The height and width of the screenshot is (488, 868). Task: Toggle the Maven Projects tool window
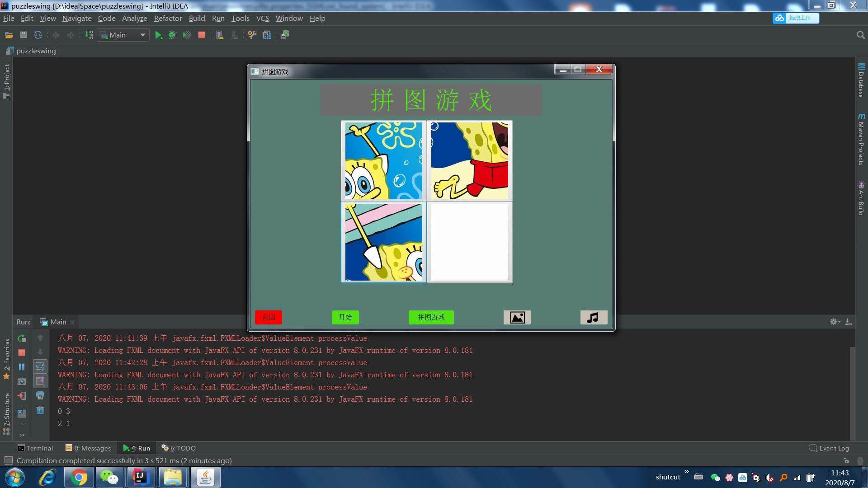[x=861, y=139]
